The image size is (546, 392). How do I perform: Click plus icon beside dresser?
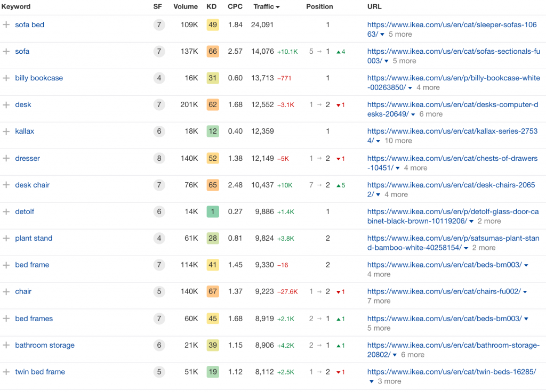point(6,158)
